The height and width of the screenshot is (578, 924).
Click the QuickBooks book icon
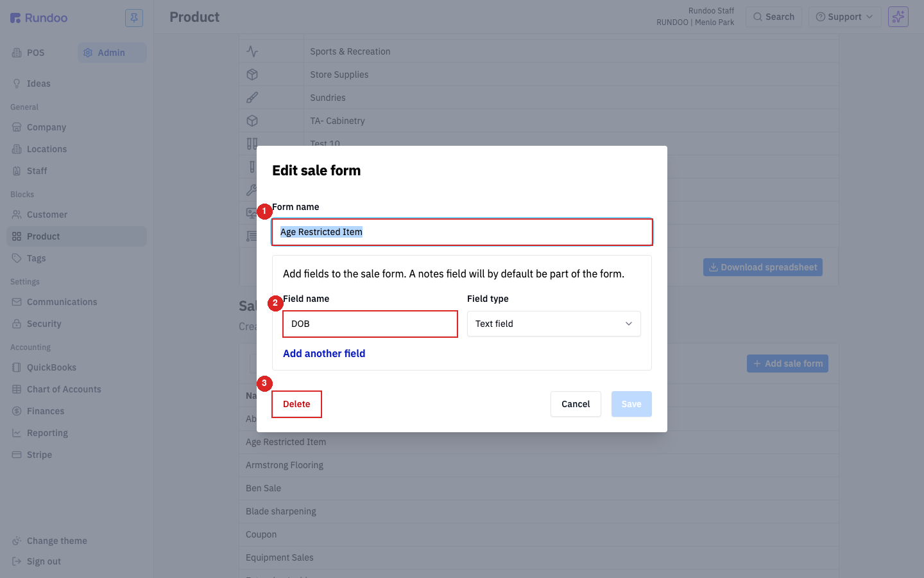(x=17, y=367)
